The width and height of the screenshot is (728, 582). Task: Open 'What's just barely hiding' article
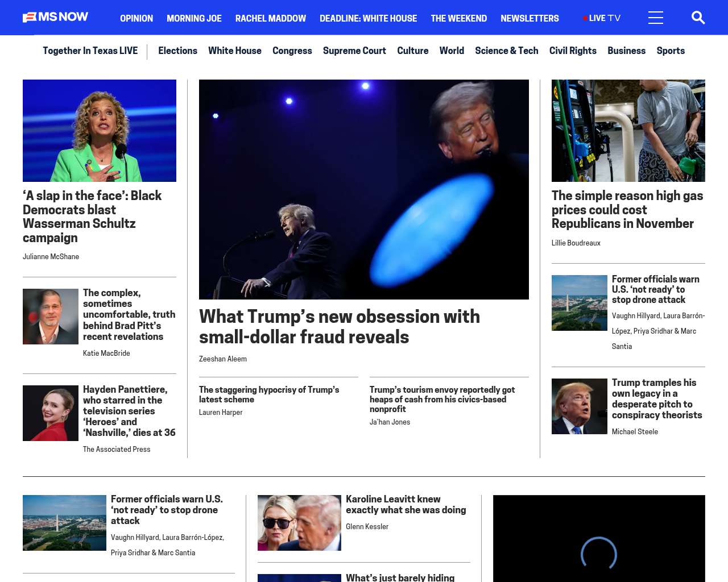coord(400,577)
